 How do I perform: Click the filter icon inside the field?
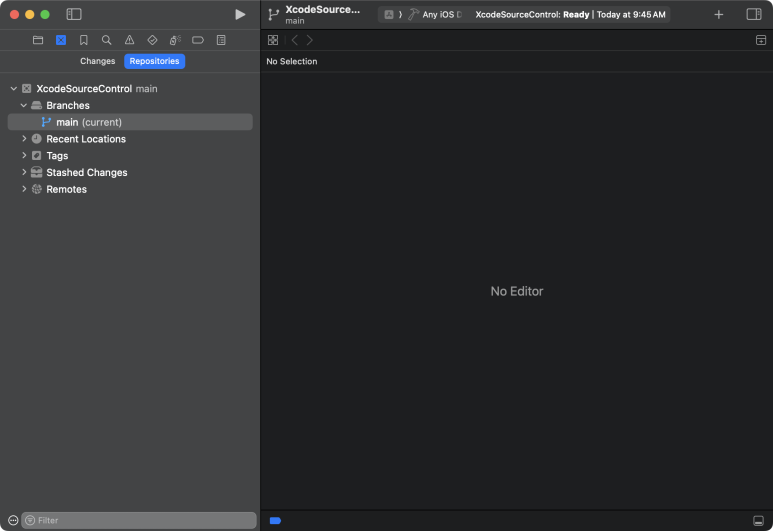[x=30, y=520]
